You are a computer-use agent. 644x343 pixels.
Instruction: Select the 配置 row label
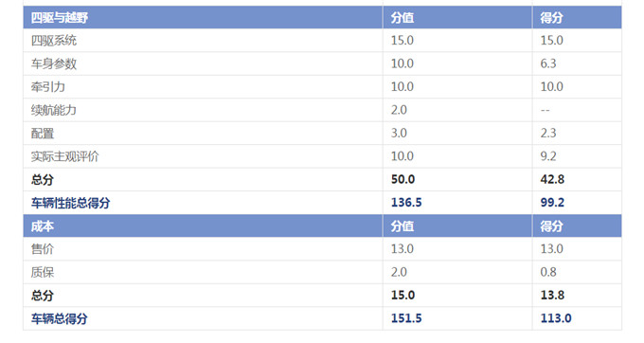coord(43,133)
